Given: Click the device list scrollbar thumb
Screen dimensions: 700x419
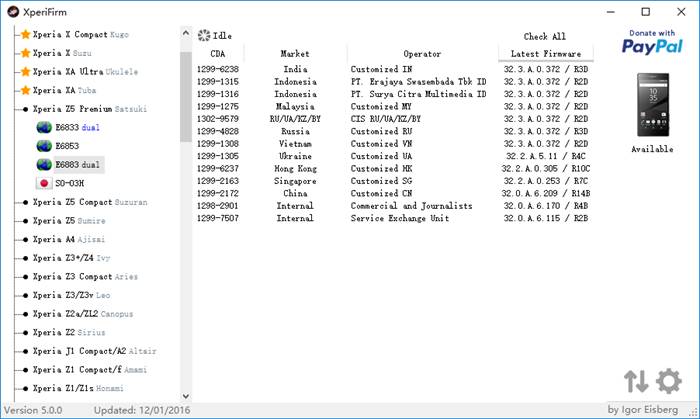Looking at the screenshot, I should pyautogui.click(x=186, y=97).
